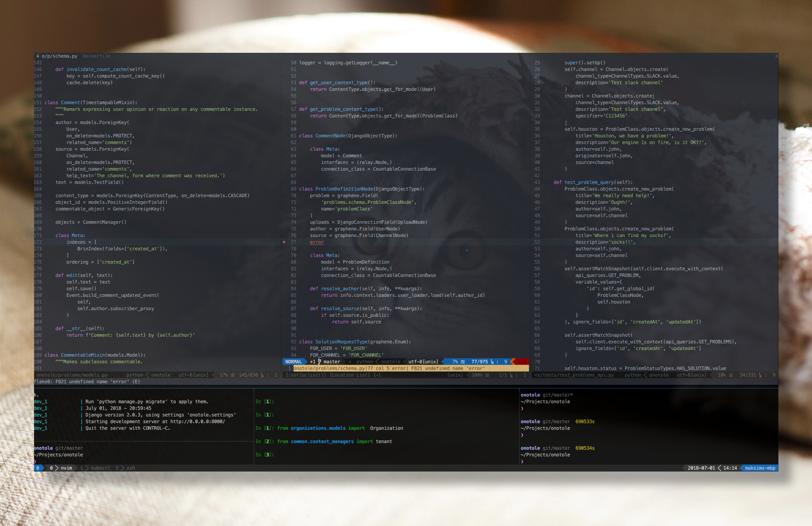Screen dimensions: 812x526
Task: Click the 'class CommentableMixin(models.Model):' line
Action: point(95,355)
